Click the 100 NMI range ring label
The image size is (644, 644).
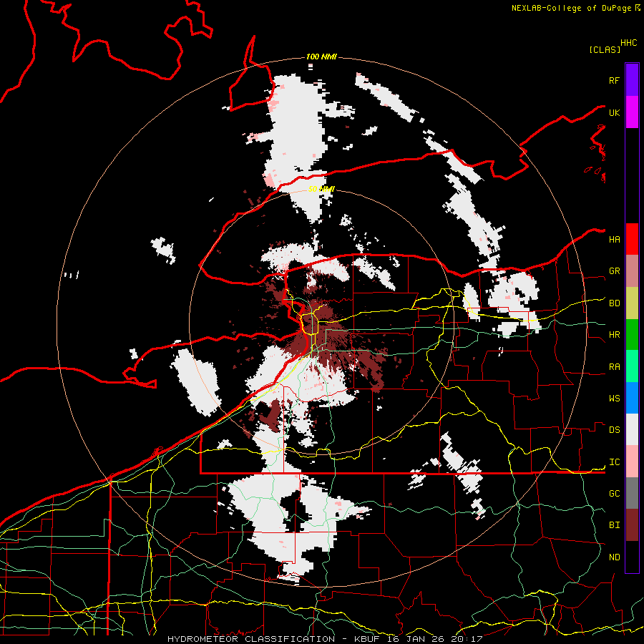[x=321, y=57]
